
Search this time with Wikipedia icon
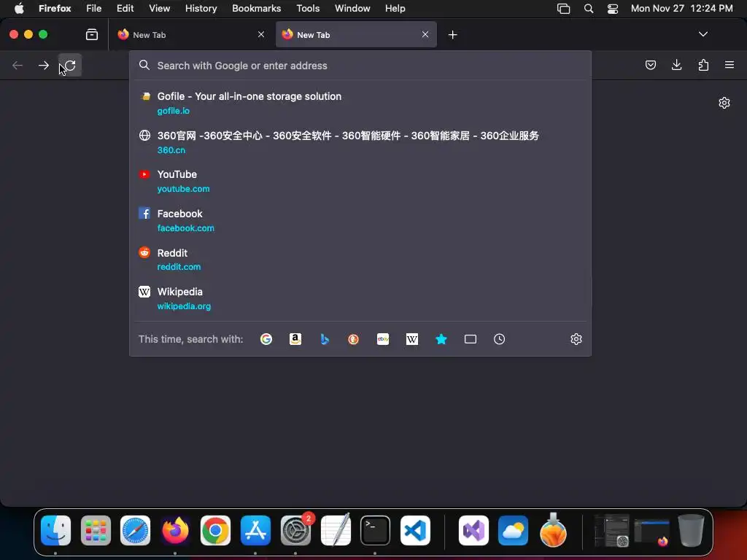[x=412, y=339]
